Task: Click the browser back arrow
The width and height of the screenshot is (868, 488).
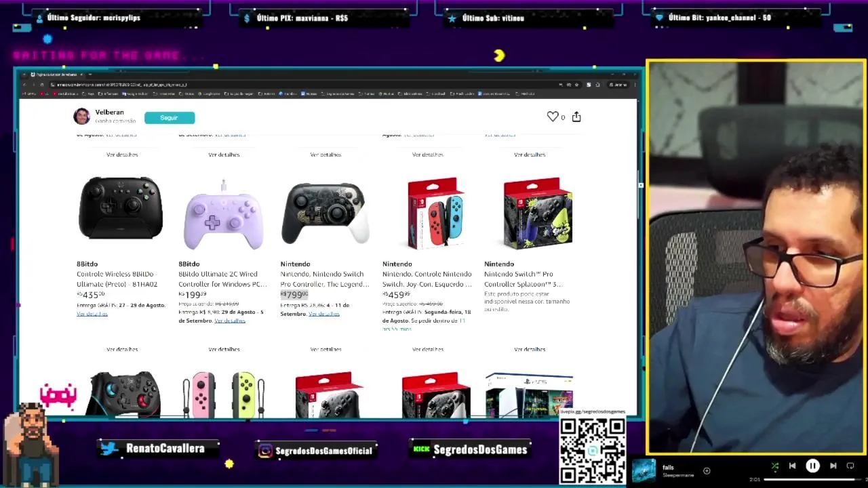Action: (24, 85)
